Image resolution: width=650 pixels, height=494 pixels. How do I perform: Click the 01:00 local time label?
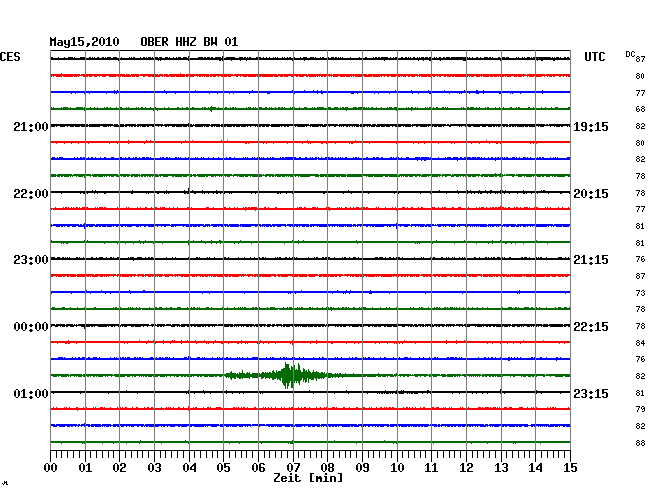31,393
